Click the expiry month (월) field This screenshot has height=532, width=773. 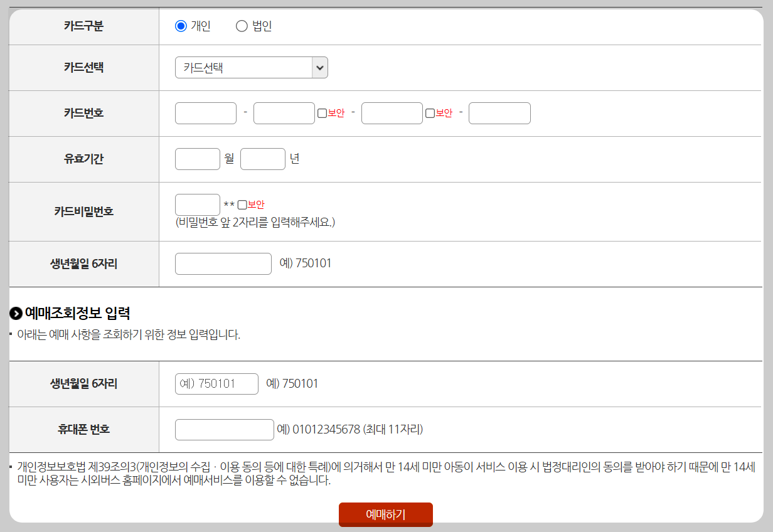coord(197,159)
